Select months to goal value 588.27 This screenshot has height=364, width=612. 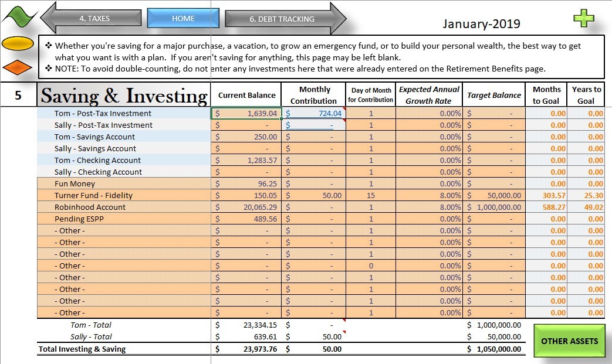[x=546, y=207]
